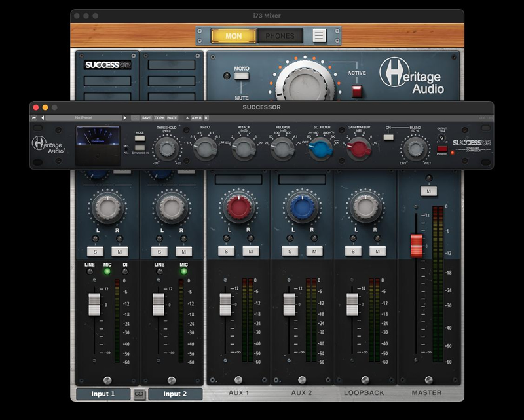Toggle the red POWER button on Successor
The image size is (524, 420).
point(441,149)
